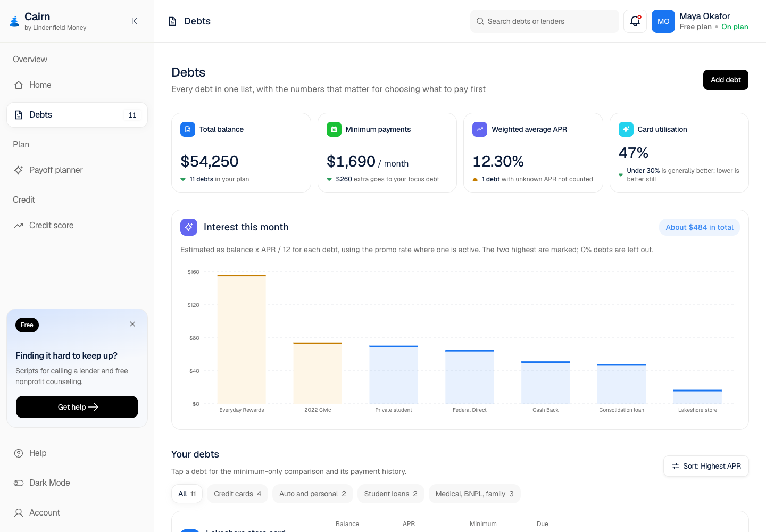Open the Debts sidebar item
The height and width of the screenshot is (532, 766).
[77, 115]
